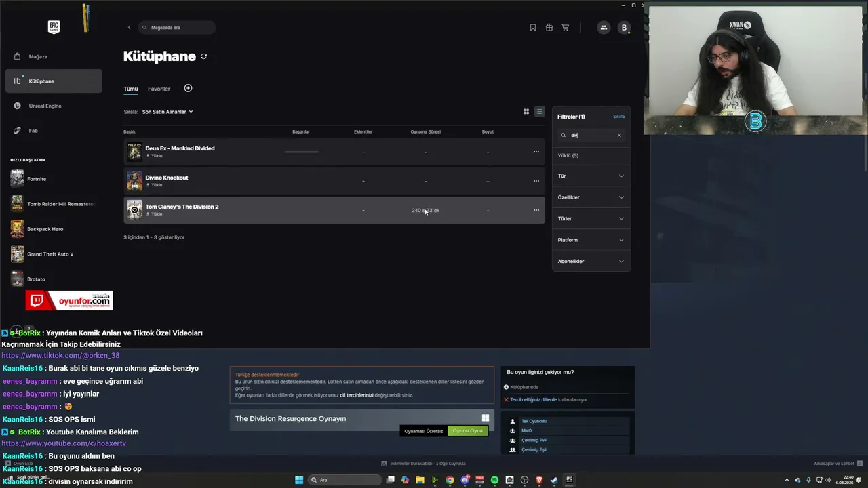The image size is (868, 488).
Task: Launch Fortnite from quick launch
Action: click(x=53, y=179)
